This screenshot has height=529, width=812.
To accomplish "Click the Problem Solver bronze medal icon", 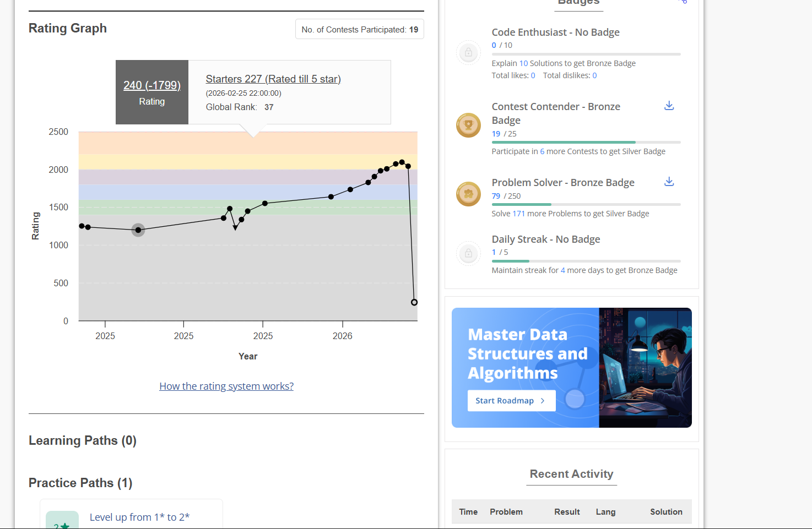I will click(x=468, y=194).
